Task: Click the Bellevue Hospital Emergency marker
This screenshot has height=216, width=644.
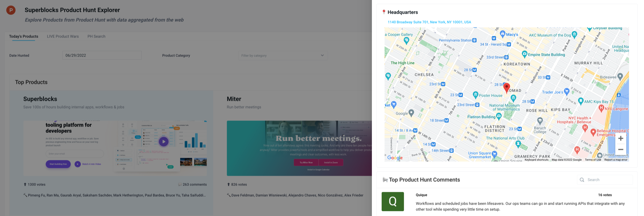Action: coord(593,133)
